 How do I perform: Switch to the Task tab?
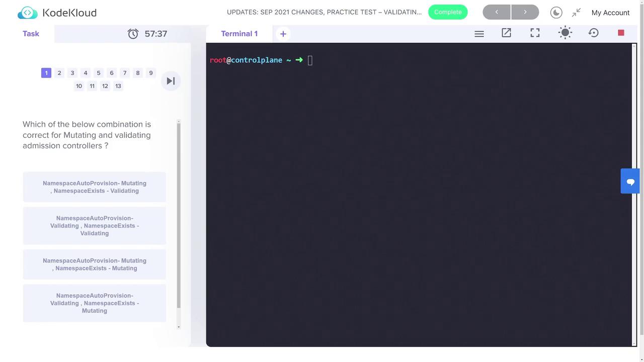[x=31, y=34]
